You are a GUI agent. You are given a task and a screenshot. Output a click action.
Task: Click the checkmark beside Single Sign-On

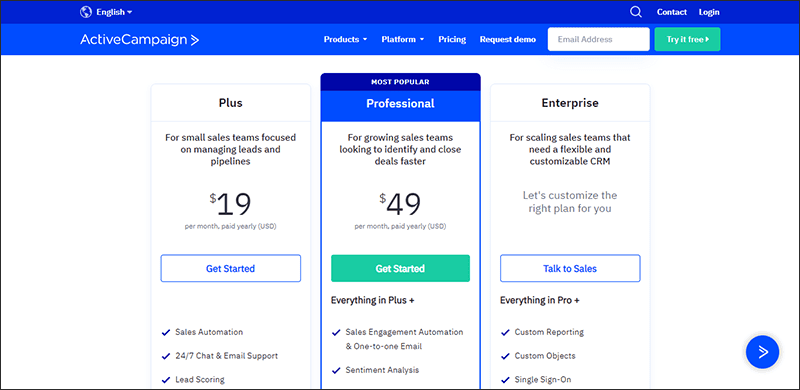point(505,380)
